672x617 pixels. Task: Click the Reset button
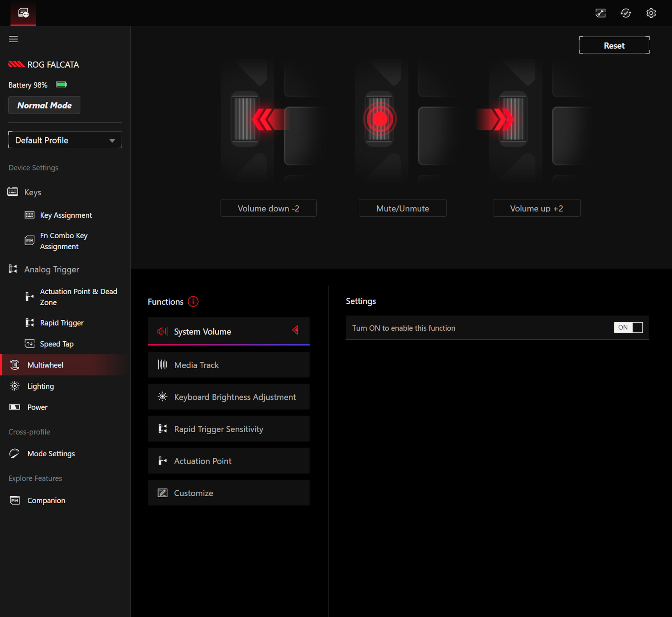[614, 45]
